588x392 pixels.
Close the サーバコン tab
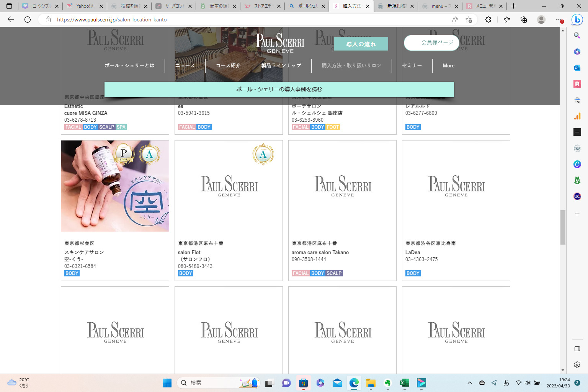[x=190, y=6]
